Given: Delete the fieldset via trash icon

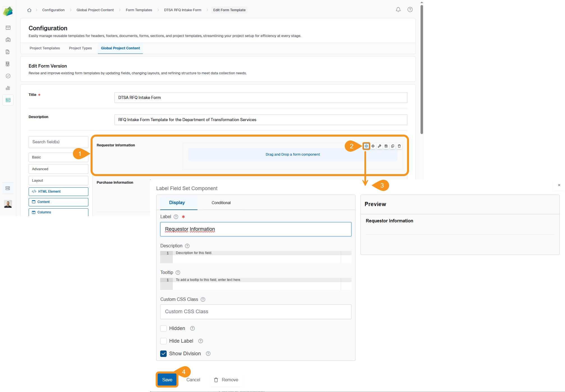Looking at the screenshot, I should [x=399, y=146].
